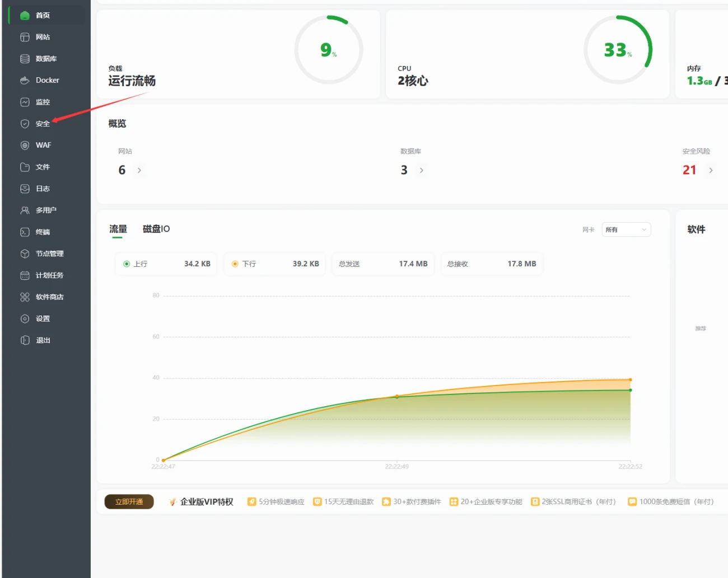
Task: Open the database icon in sidebar
Action: pos(25,59)
